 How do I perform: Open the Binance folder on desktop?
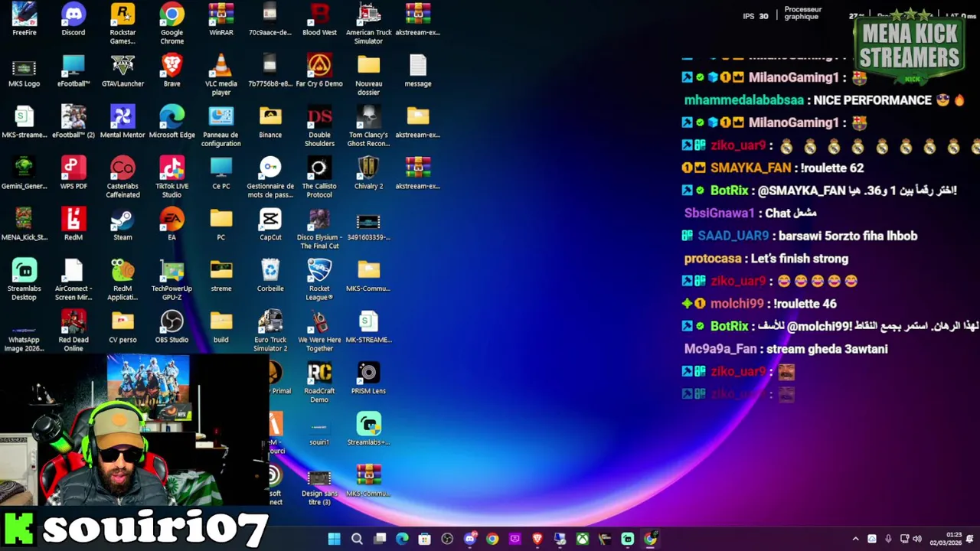pyautogui.click(x=270, y=122)
